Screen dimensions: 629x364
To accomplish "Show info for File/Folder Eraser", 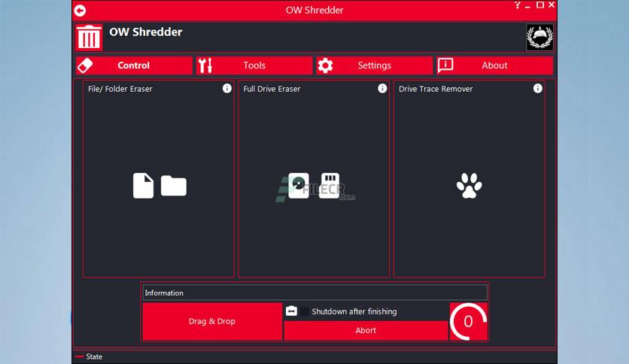I will coord(227,89).
